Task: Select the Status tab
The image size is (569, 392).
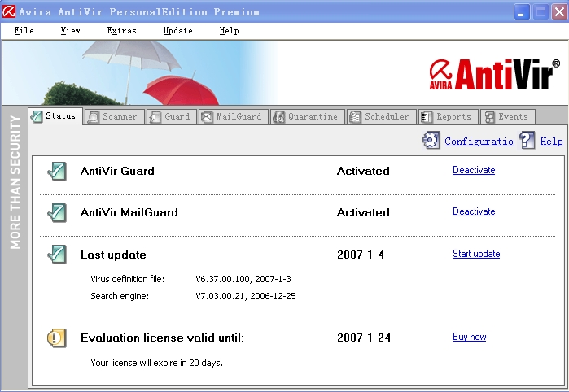Action: [55, 116]
